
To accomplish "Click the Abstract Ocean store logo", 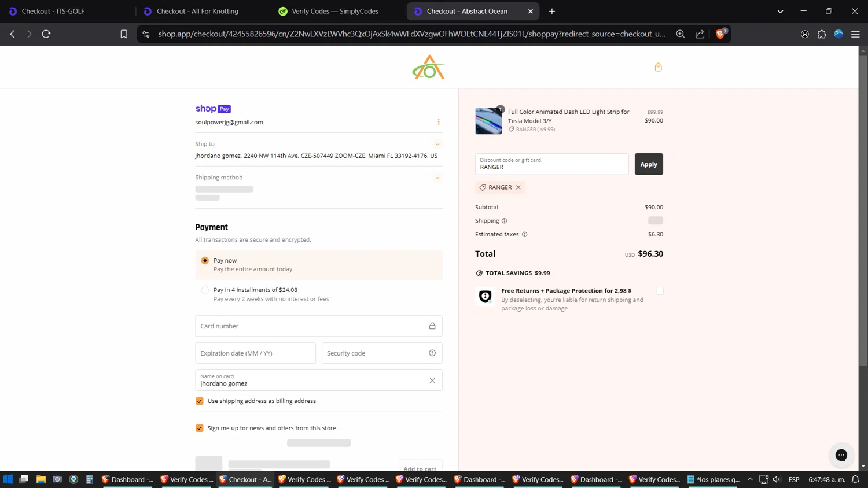I will coord(428,67).
